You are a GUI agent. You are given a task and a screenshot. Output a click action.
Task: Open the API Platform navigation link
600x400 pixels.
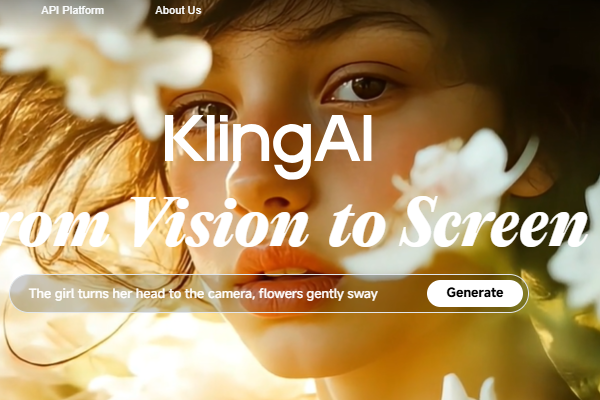click(x=72, y=10)
